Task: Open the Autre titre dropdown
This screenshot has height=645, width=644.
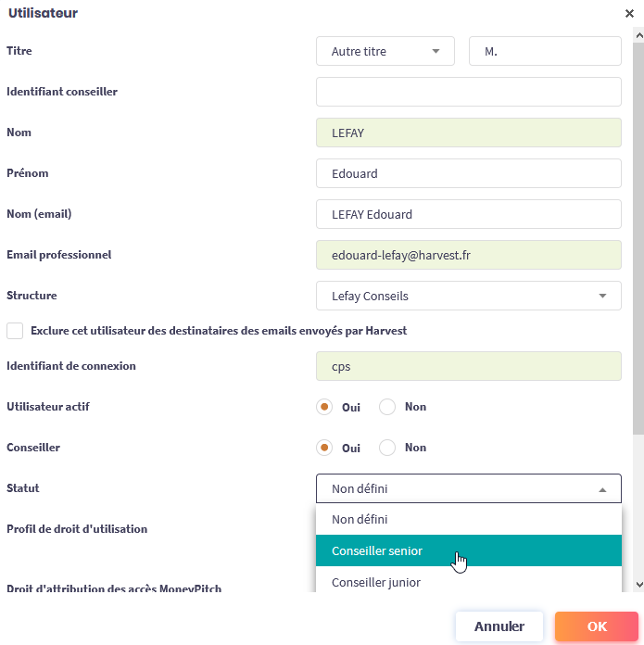Action: click(385, 52)
